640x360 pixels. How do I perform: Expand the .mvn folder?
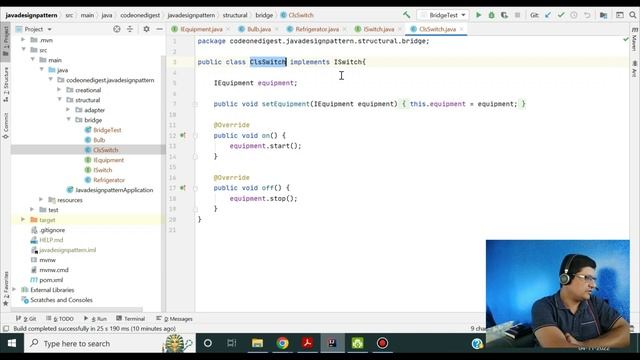click(x=23, y=40)
